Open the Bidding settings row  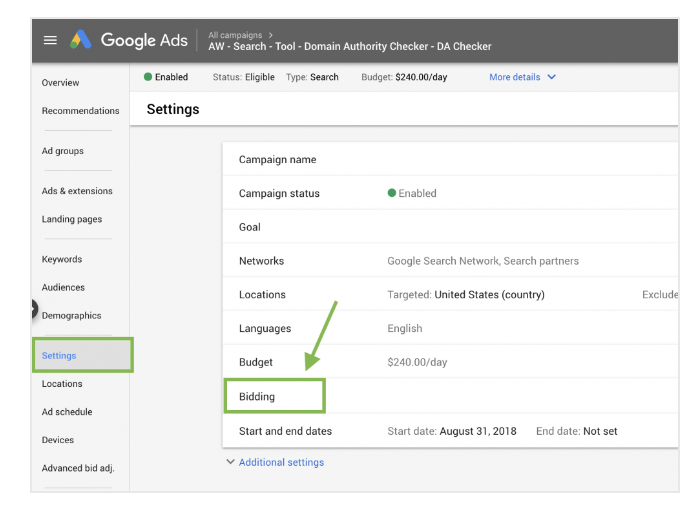coord(450,396)
